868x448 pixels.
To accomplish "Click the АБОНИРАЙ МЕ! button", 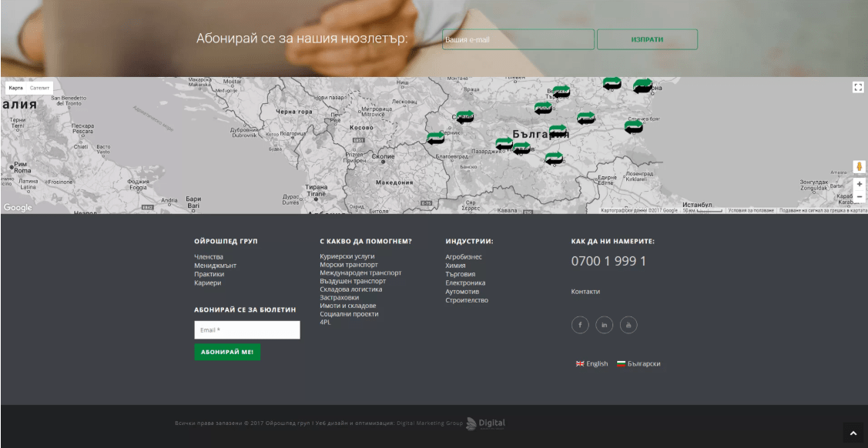I will pos(227,352).
